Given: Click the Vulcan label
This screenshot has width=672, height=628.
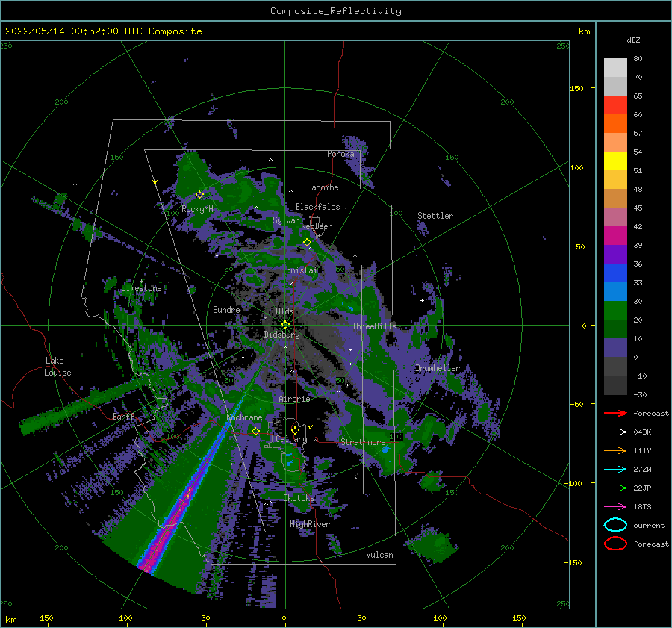Looking at the screenshot, I should point(380,555).
